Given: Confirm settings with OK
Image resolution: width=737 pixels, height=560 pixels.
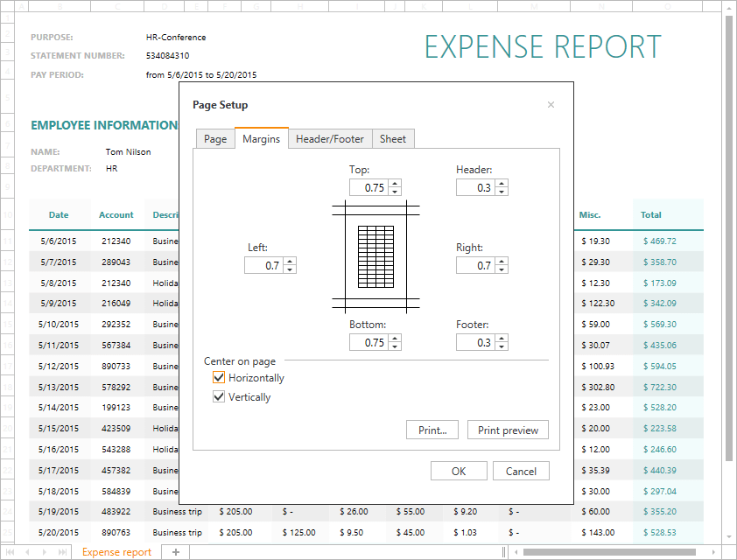Looking at the screenshot, I should coord(459,471).
